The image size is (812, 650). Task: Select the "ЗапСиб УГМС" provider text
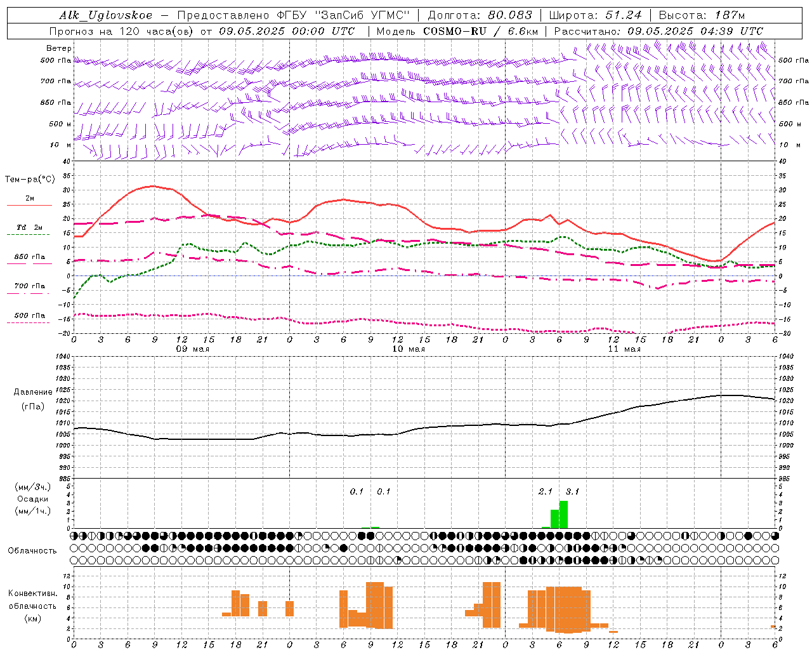362,15
